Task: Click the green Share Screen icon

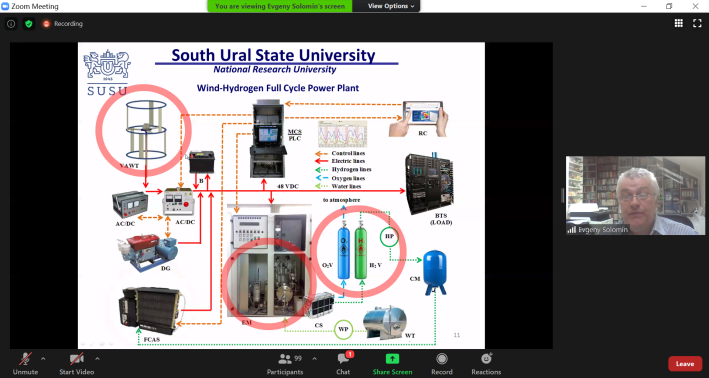Action: tap(392, 359)
